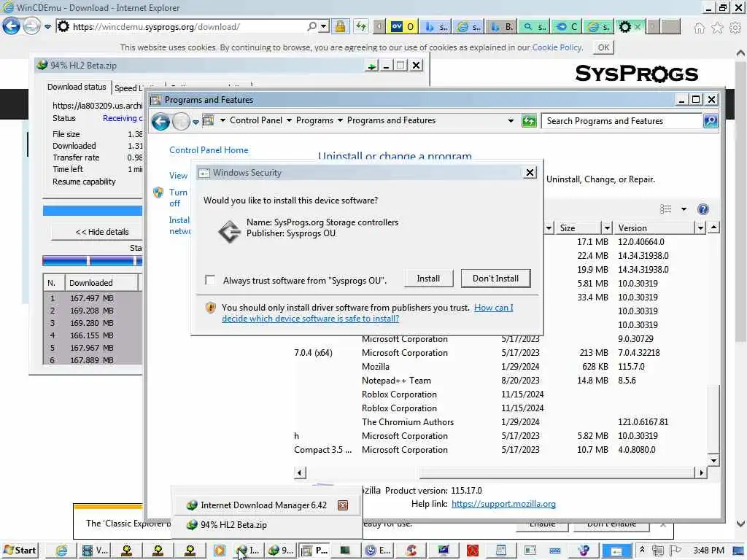Refresh the WinCDEmu download page

pos(361,27)
